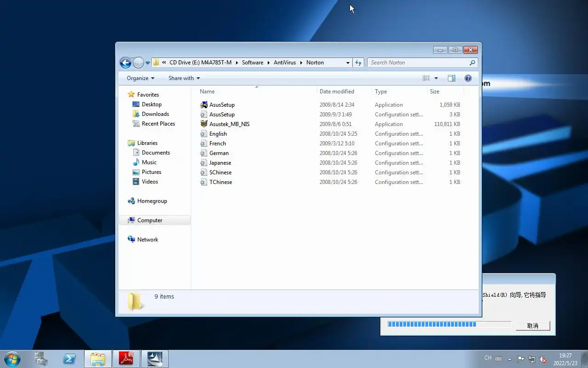Click the Refresh button beside address bar
Image resolution: width=588 pixels, height=368 pixels.
click(x=358, y=63)
